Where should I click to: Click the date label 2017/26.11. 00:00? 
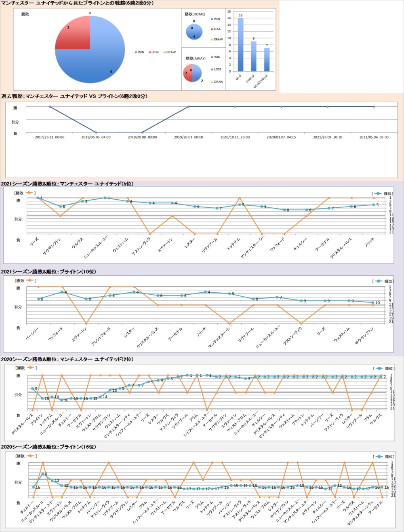click(x=50, y=137)
